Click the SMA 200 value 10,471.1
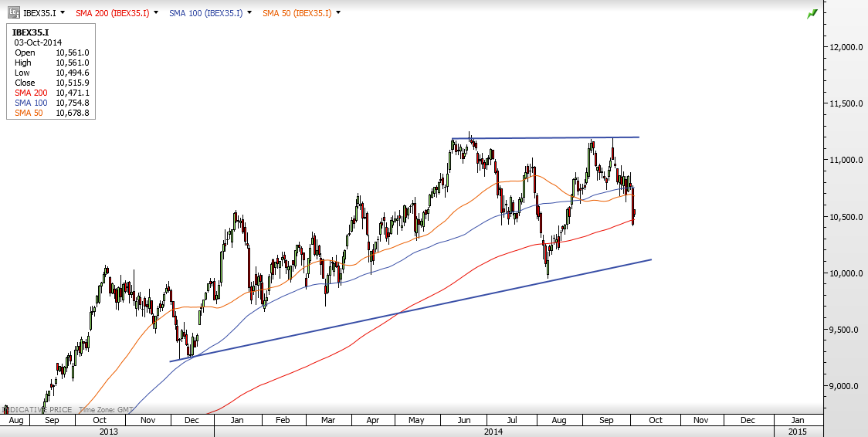The height and width of the screenshot is (437, 868). pyautogui.click(x=73, y=93)
